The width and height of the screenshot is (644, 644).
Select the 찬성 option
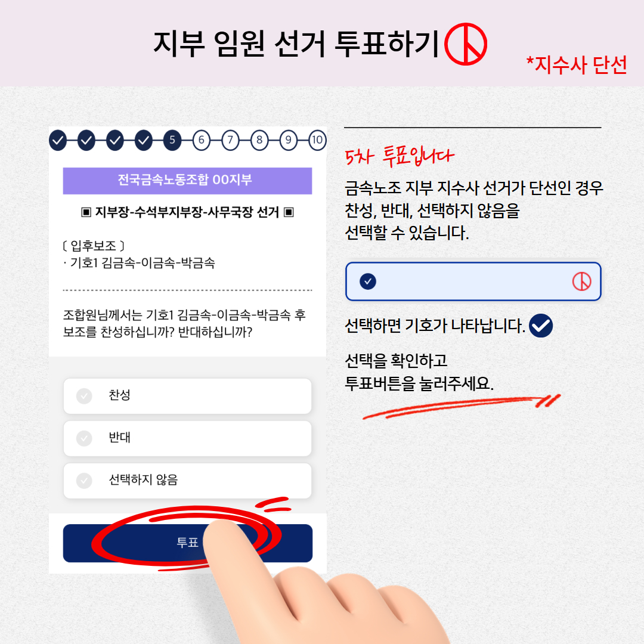[187, 396]
